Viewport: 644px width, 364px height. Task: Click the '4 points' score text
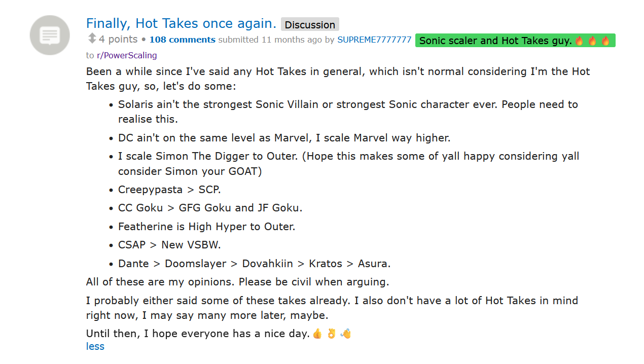(x=118, y=39)
